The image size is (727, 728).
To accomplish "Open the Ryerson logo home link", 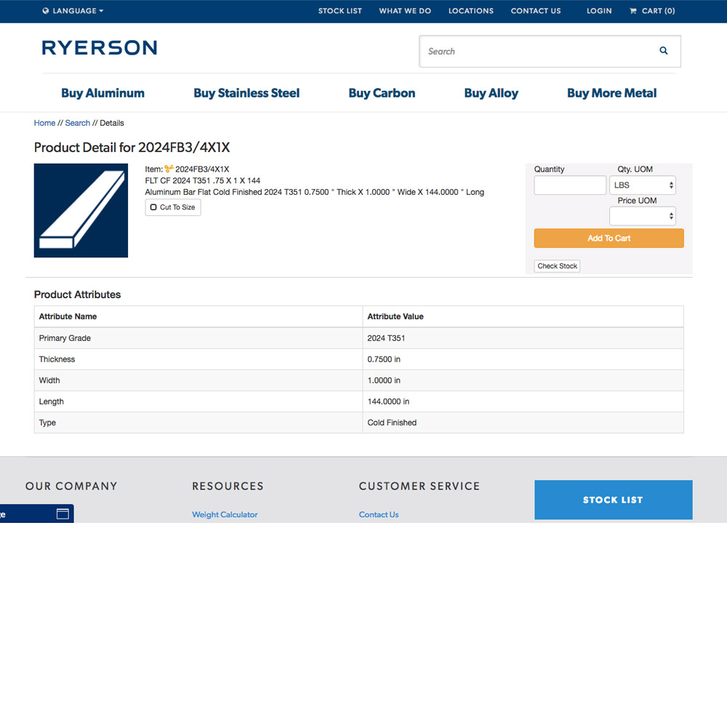I will (100, 47).
